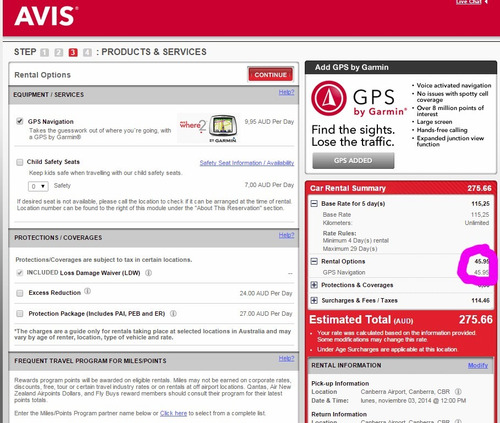Click the Garmin GPS device image
500x423 pixels.
coord(224,127)
